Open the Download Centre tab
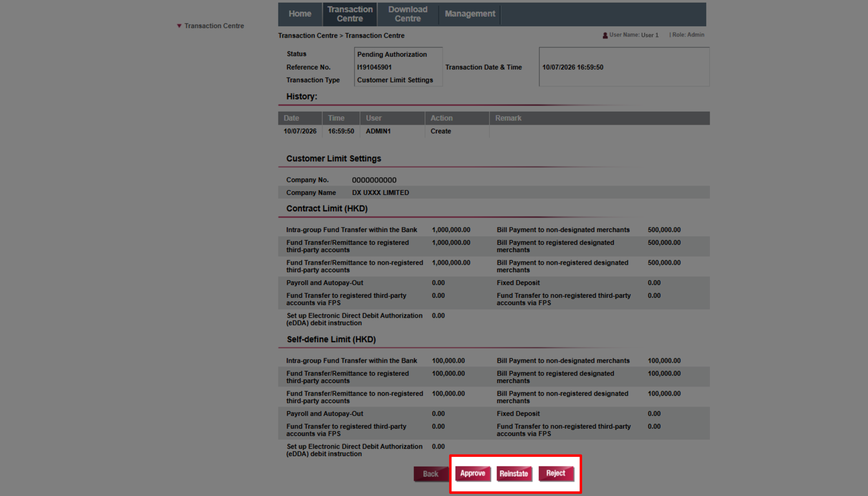The height and width of the screenshot is (496, 868). point(407,14)
